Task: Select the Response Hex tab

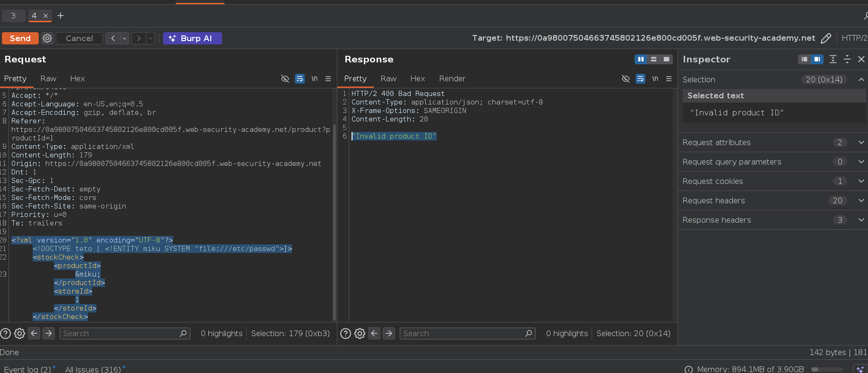Action: pyautogui.click(x=418, y=78)
